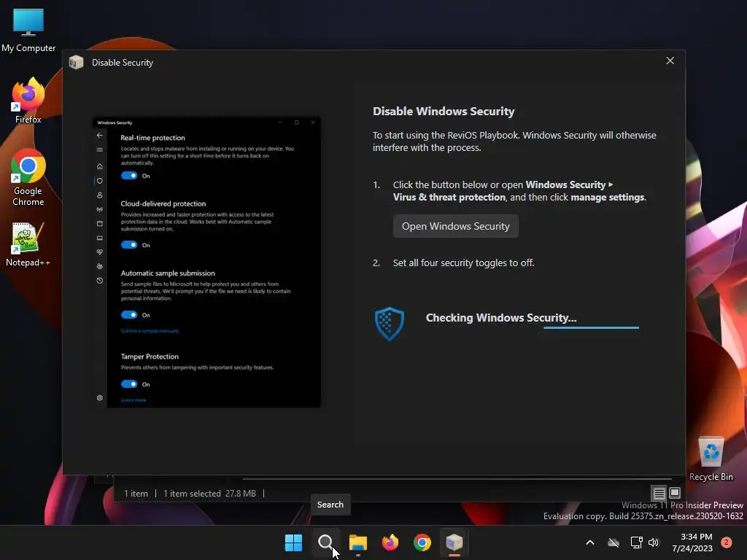Click the '1 item' status bar text
This screenshot has height=560, width=747.
coord(136,494)
